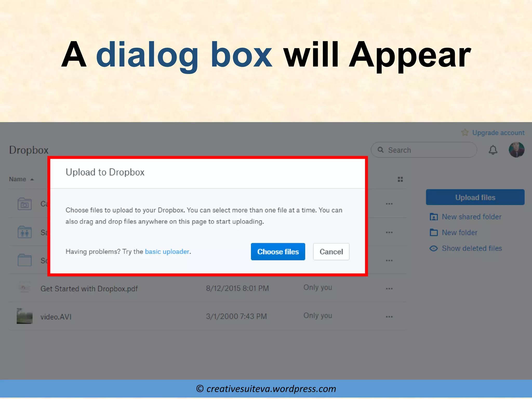Show deleted files link

(x=472, y=248)
